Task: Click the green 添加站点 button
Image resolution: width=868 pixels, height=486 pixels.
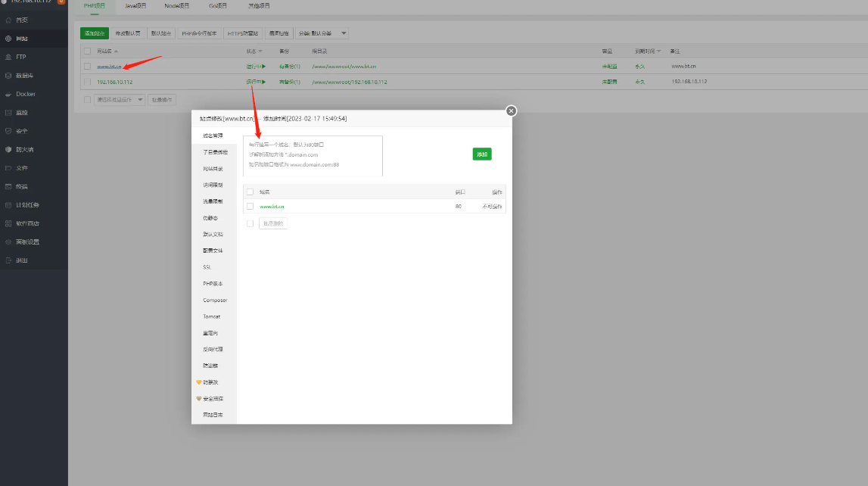Action: pyautogui.click(x=95, y=33)
